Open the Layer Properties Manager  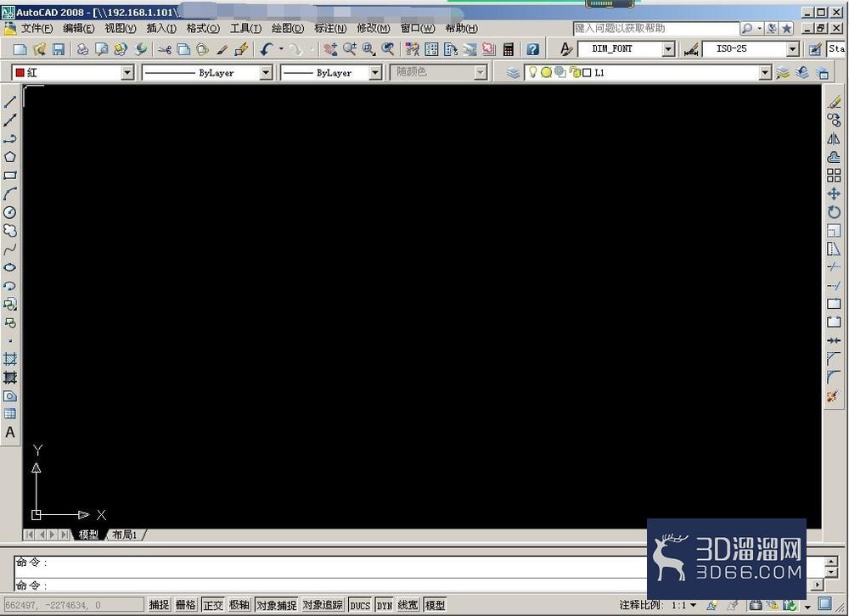click(x=513, y=72)
